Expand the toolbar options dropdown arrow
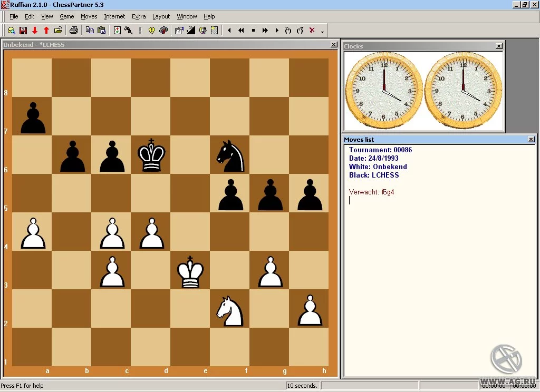Image resolution: width=540 pixels, height=392 pixels. 322,32
